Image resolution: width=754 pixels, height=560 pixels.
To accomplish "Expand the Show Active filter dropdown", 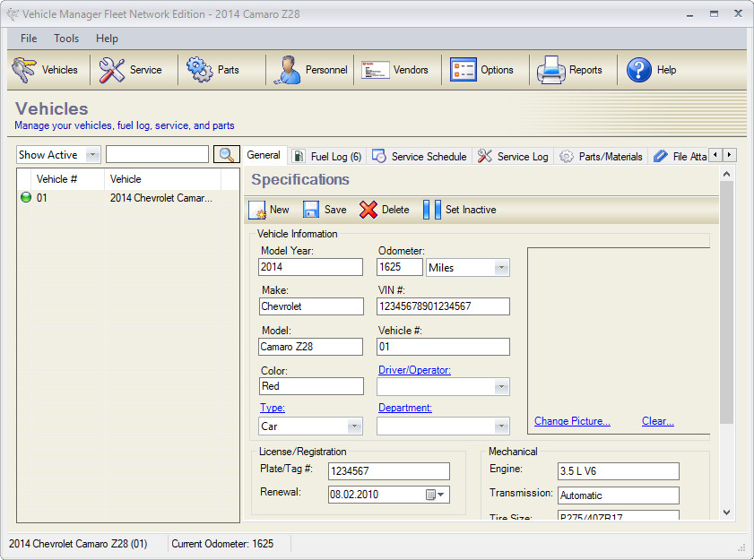I will coord(92,155).
